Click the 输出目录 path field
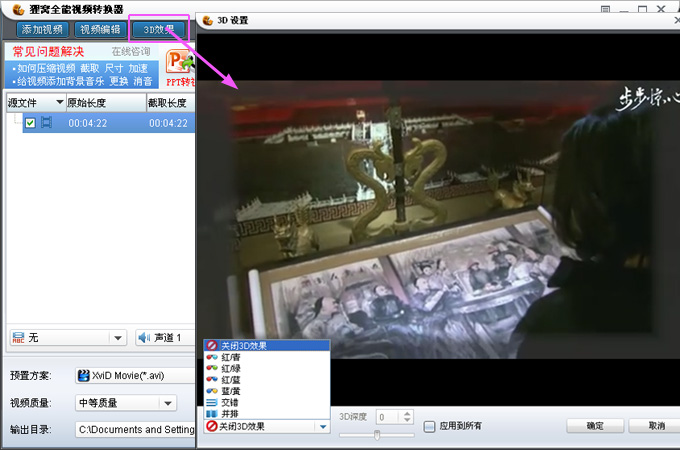This screenshot has height=450, width=680. pos(135,430)
